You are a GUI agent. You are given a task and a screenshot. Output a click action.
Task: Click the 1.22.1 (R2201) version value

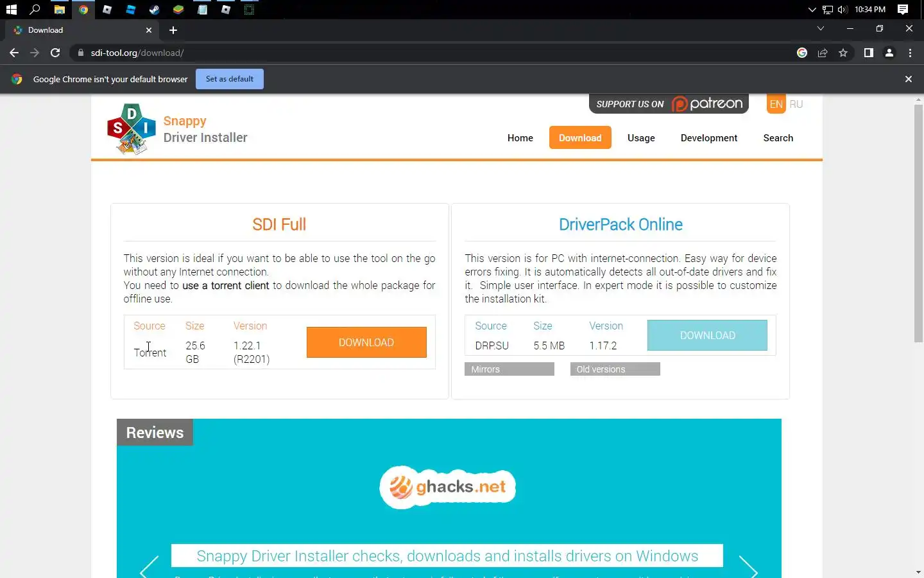pyautogui.click(x=252, y=353)
